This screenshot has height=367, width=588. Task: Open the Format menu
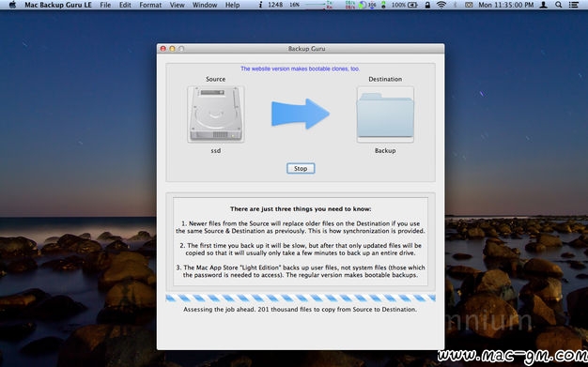click(150, 5)
